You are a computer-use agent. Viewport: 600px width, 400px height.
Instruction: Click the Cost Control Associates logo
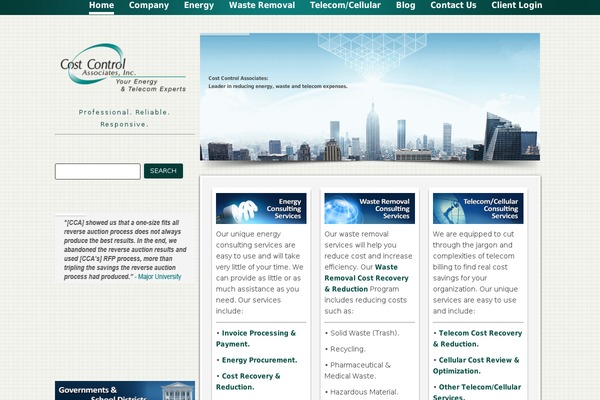(x=123, y=68)
